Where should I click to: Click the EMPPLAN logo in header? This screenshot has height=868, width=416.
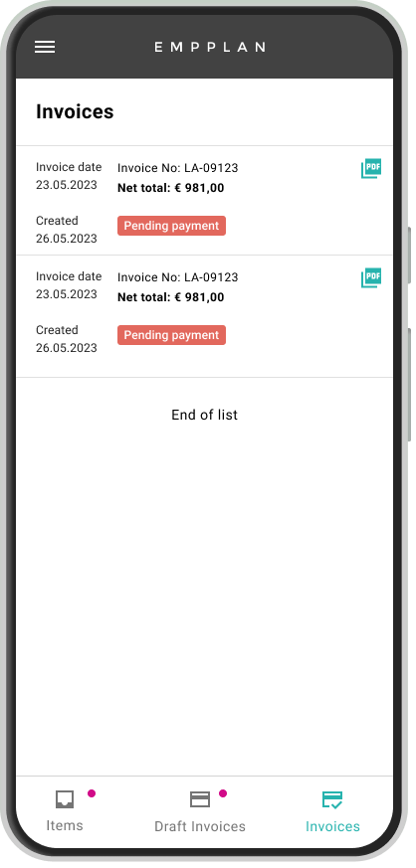tap(209, 47)
